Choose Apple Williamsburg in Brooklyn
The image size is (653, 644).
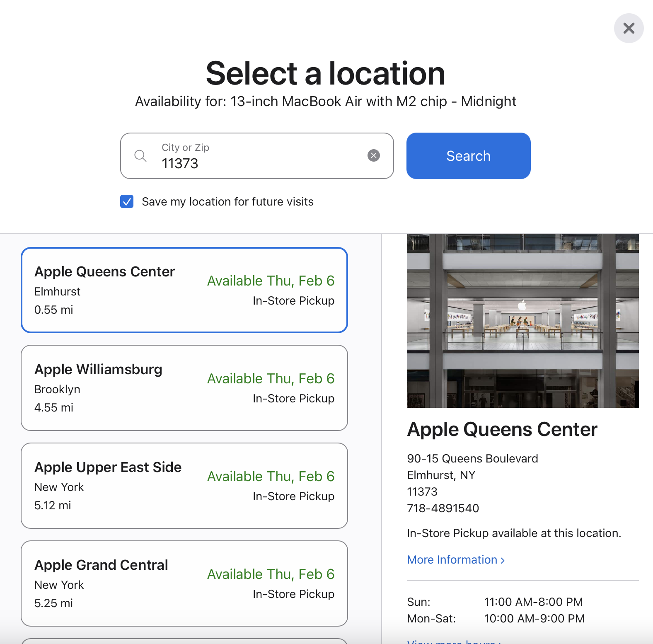pyautogui.click(x=184, y=388)
